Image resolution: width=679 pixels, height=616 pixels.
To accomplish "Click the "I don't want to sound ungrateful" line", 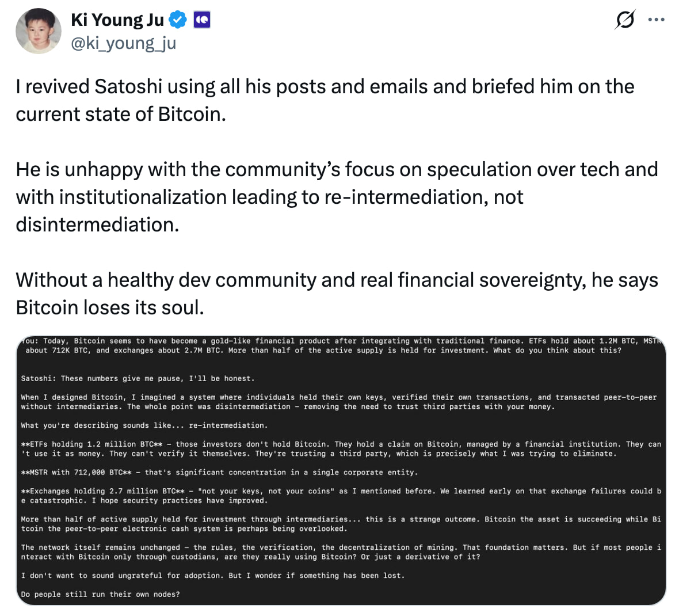I will point(212,575).
